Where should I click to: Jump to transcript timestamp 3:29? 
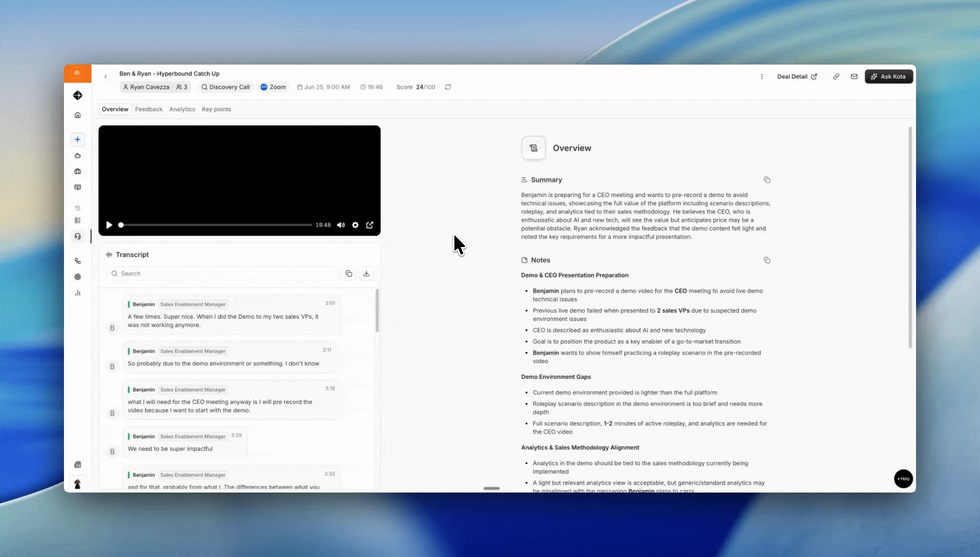236,435
